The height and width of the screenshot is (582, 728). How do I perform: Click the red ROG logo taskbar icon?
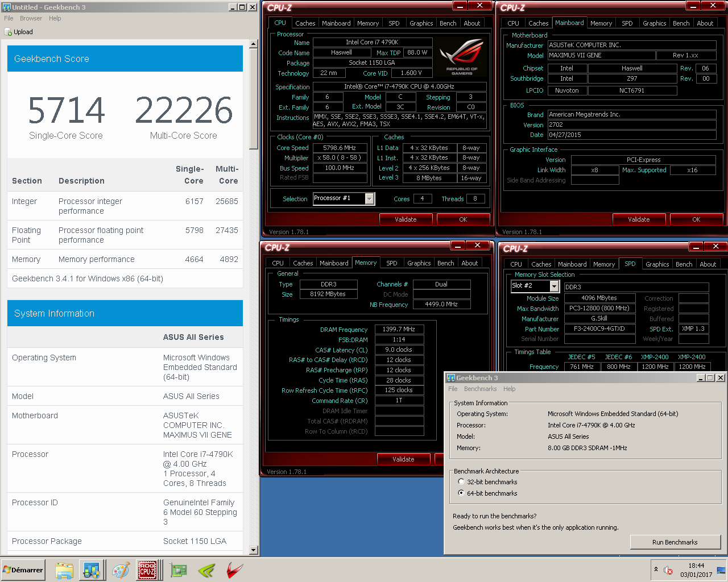tap(234, 570)
